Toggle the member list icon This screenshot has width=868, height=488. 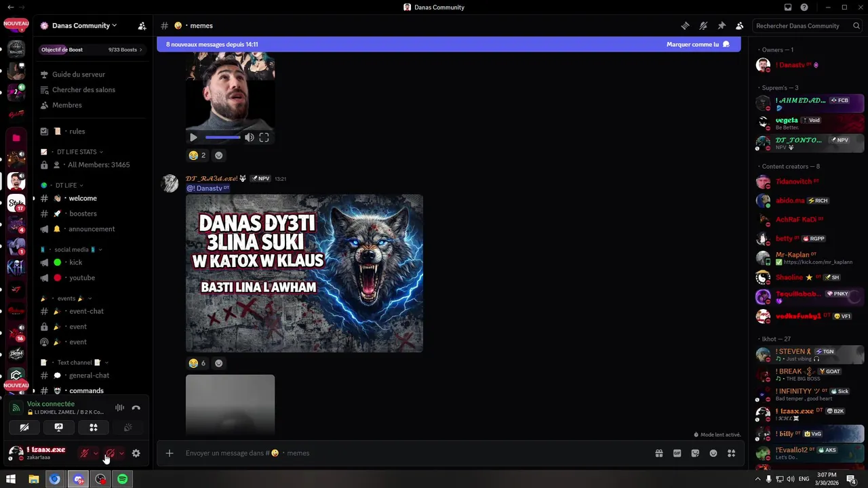[x=739, y=26]
